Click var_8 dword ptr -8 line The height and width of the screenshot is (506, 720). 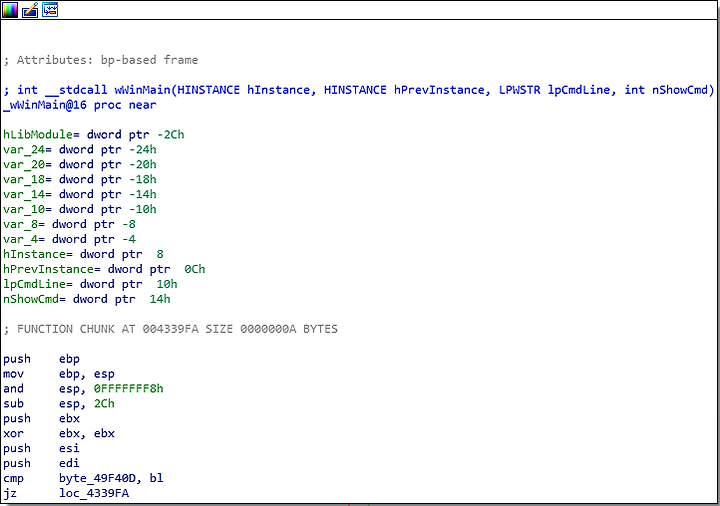click(x=69, y=225)
